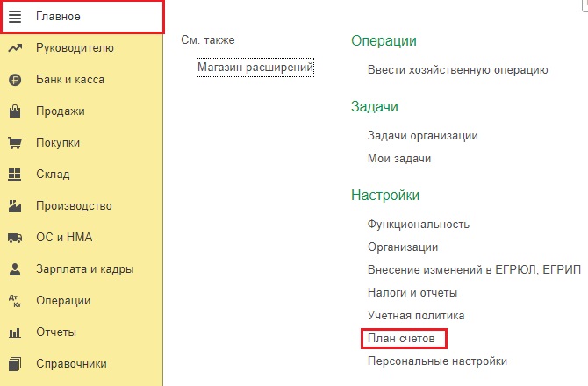Open Учетная политика link
Viewport: 588px width, 386px height.
(416, 316)
